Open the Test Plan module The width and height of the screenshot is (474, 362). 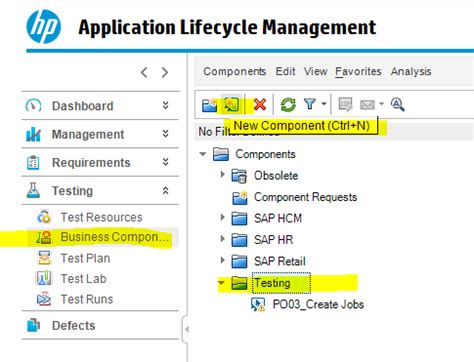click(x=85, y=258)
